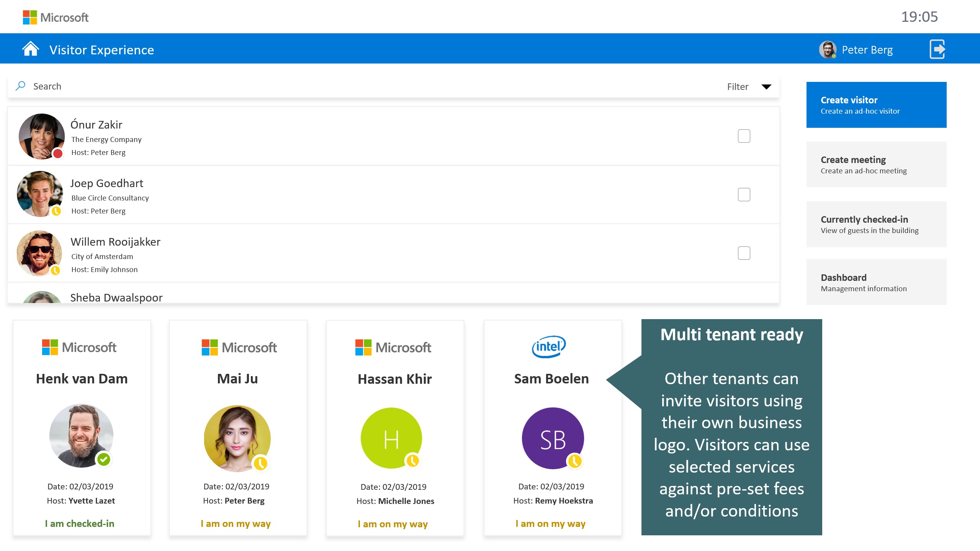This screenshot has height=551, width=980.
Task: Go to Currently checked-in view
Action: pyautogui.click(x=876, y=224)
